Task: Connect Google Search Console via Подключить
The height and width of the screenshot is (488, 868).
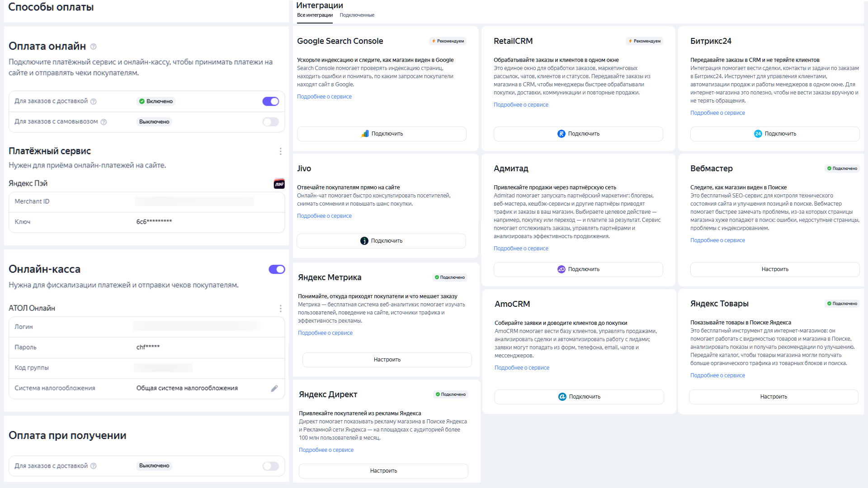Action: 382,134
